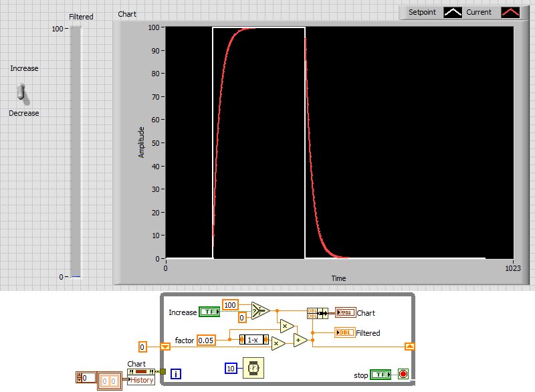Click the Setpoint plot legend swatch
The height and width of the screenshot is (392, 535).
coord(453,13)
